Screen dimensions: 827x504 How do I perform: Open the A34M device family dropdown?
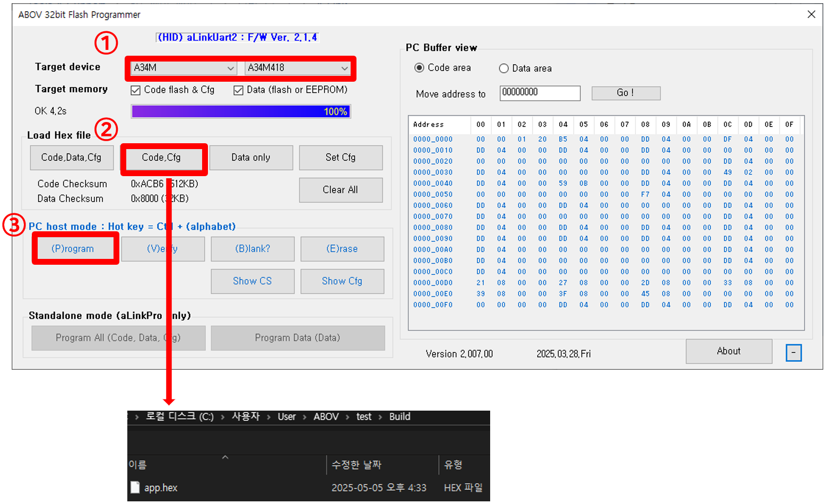click(x=183, y=68)
